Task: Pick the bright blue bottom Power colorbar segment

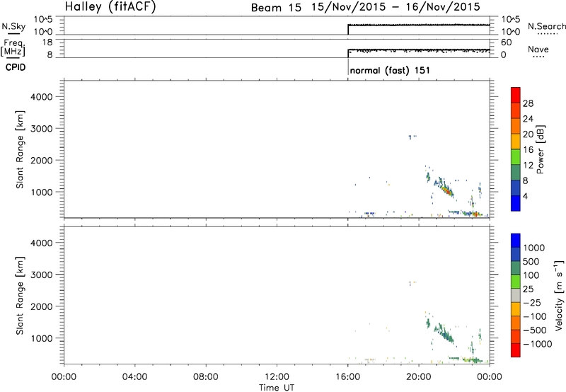Action: tap(516, 204)
